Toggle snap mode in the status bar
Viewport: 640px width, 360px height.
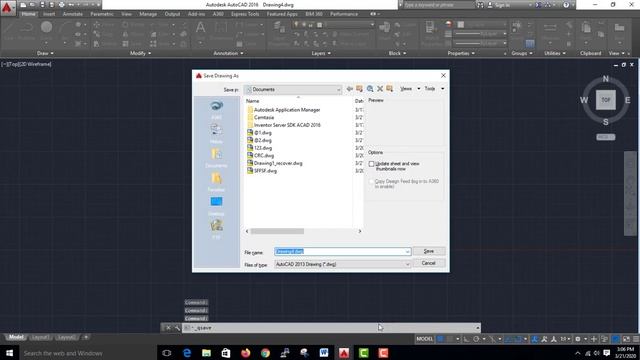[x=450, y=339]
